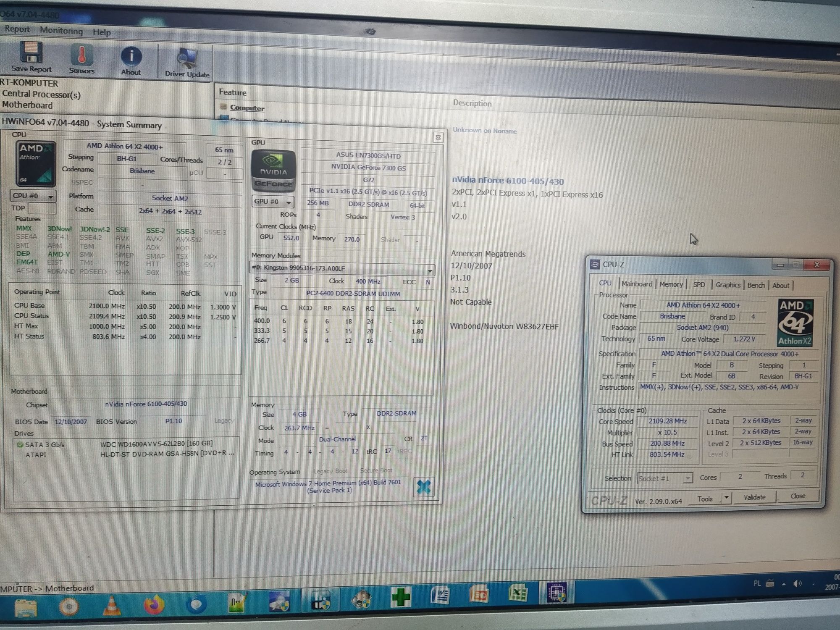Viewport: 840px width, 630px height.
Task: Click the Computer feature row
Action: (x=247, y=108)
